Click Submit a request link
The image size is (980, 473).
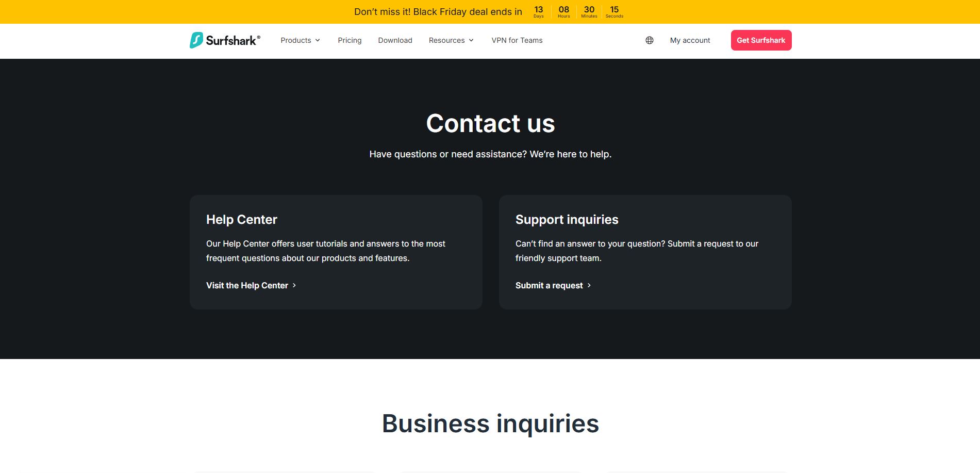click(x=553, y=285)
